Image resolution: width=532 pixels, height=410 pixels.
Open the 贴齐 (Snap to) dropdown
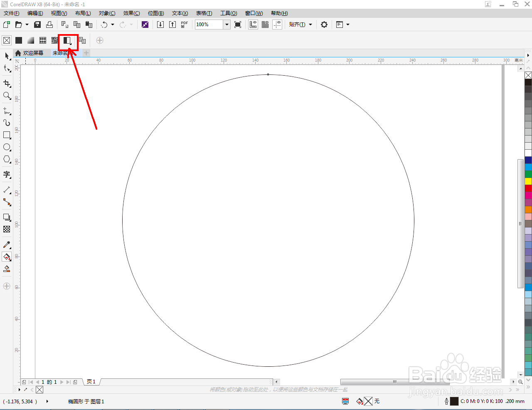pos(300,25)
